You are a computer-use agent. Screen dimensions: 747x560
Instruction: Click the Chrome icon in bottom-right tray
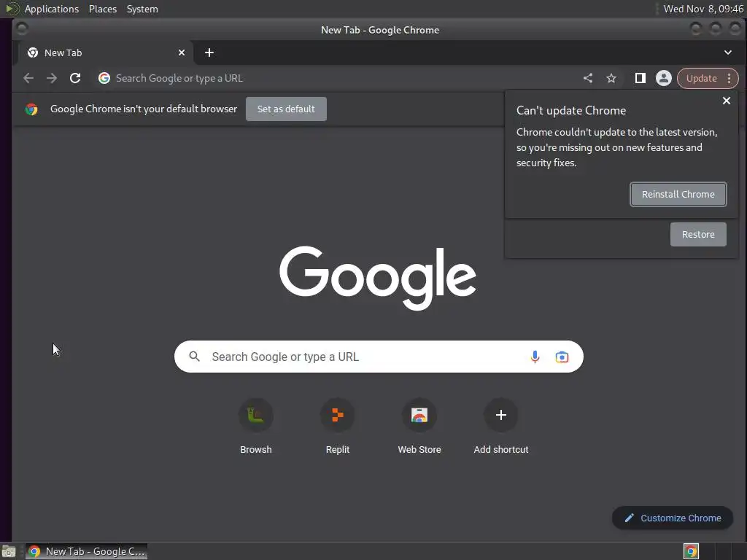692,551
